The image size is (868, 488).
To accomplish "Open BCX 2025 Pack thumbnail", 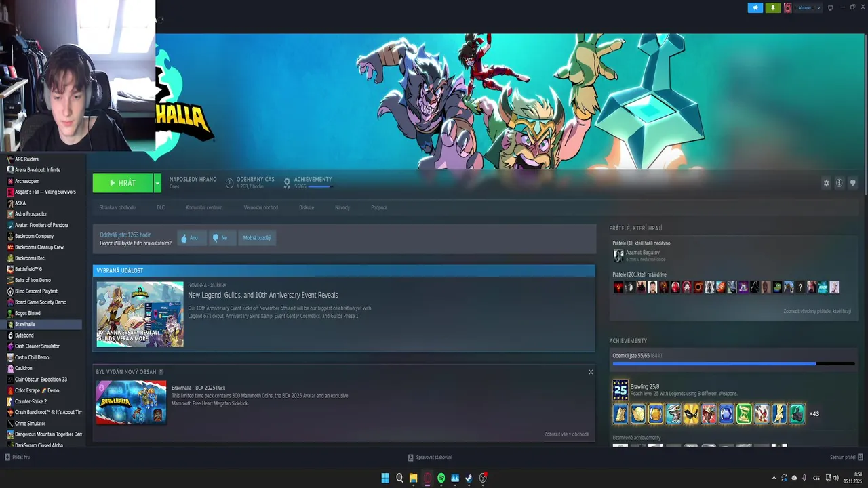I will [x=131, y=402].
